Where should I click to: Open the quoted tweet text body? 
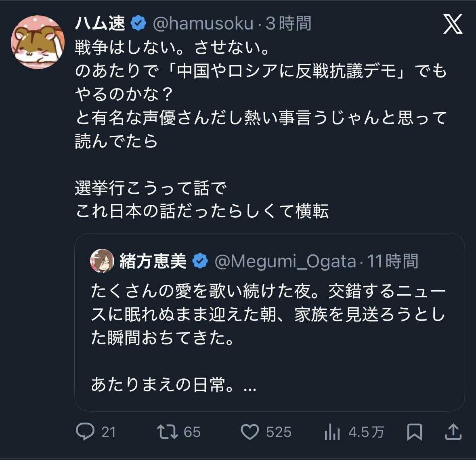pos(268,314)
